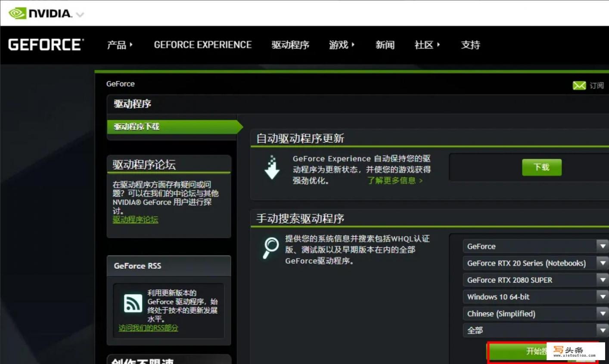
Task: Open GEFORCE EXPERIENCE navigation item
Action: pos(203,45)
